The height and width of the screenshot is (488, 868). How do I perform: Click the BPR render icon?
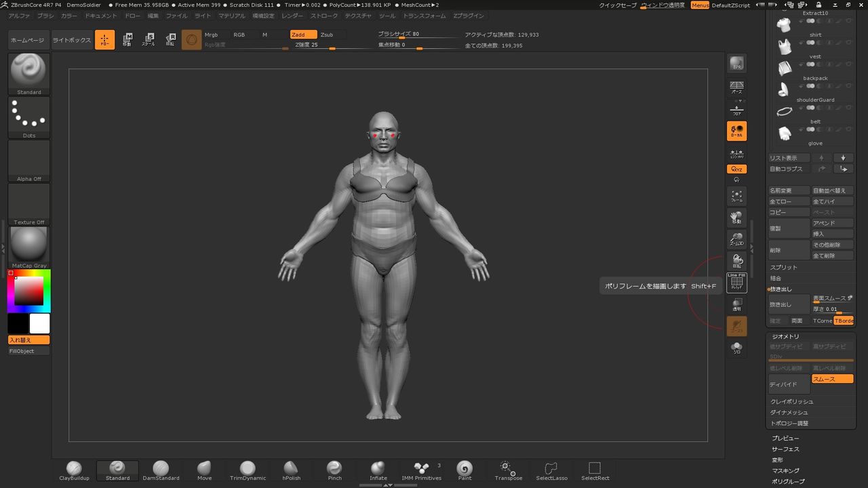pos(736,64)
